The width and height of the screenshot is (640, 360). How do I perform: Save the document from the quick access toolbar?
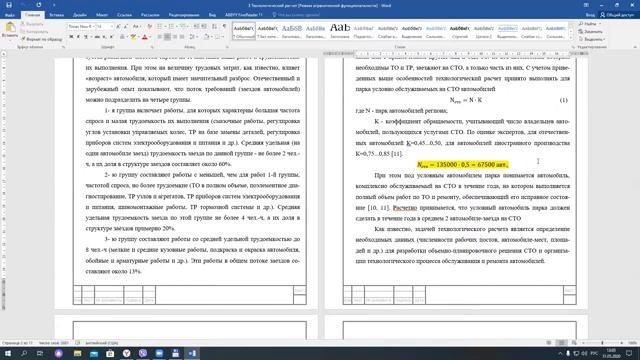click(9, 5)
